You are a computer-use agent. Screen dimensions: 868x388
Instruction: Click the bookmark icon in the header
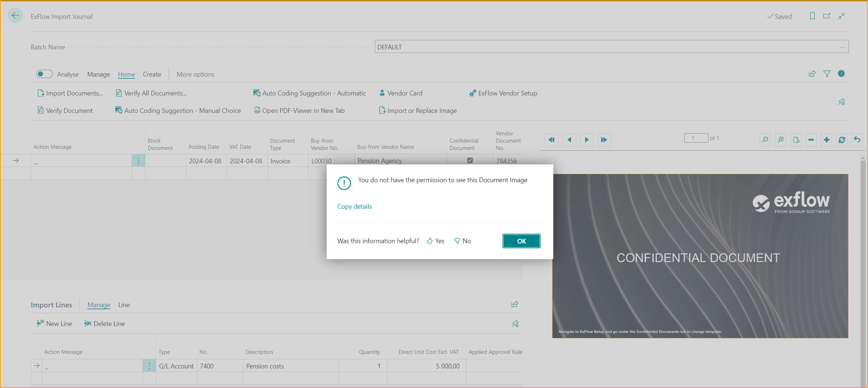coord(813,16)
